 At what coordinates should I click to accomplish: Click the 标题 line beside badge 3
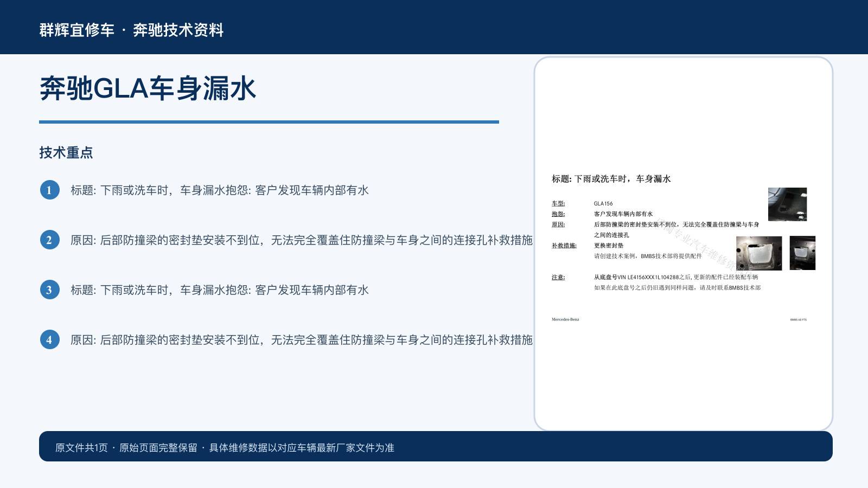point(220,290)
